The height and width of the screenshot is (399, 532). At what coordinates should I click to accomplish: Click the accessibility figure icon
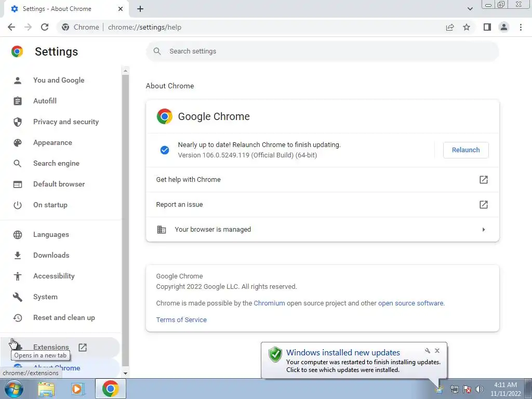point(17,276)
